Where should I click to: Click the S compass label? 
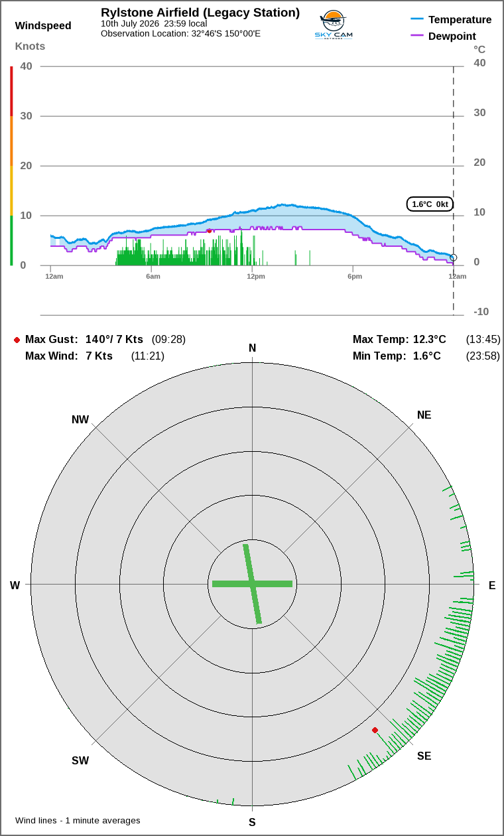(x=252, y=823)
